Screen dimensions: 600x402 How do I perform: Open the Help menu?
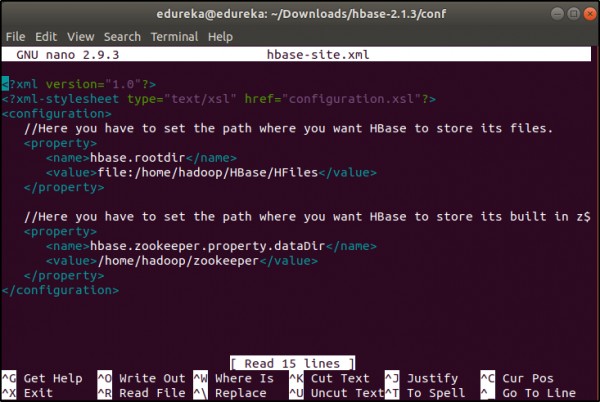[221, 37]
